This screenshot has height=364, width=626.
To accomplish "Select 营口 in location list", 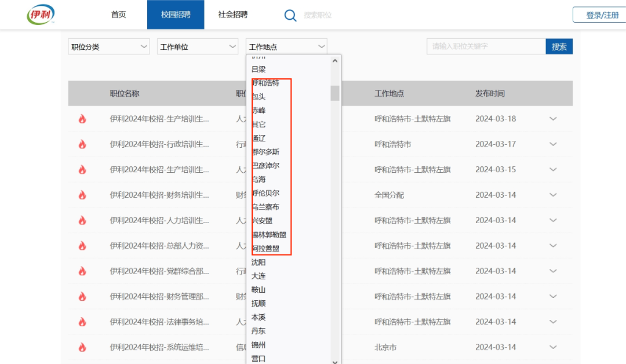I will click(x=259, y=359).
